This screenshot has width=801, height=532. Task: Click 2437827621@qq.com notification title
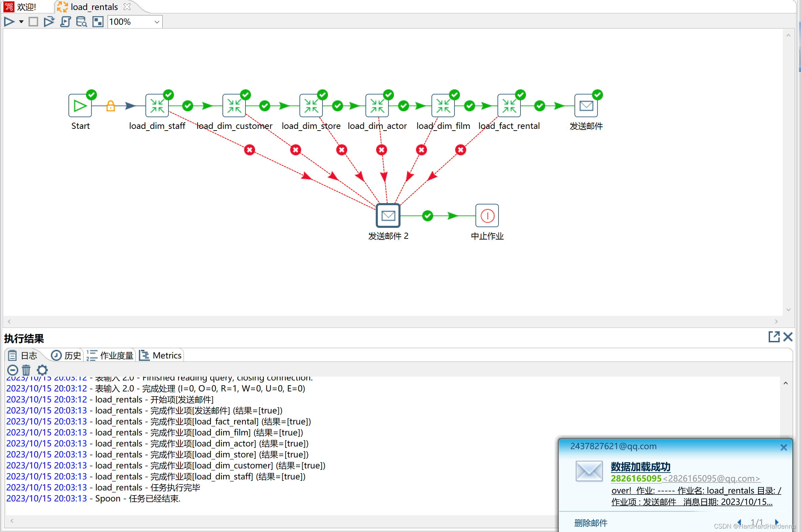[613, 446]
